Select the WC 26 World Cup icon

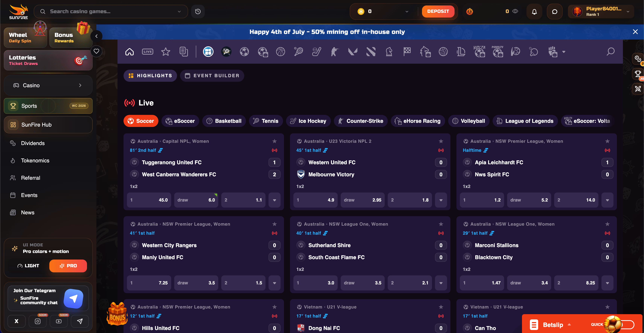(208, 52)
